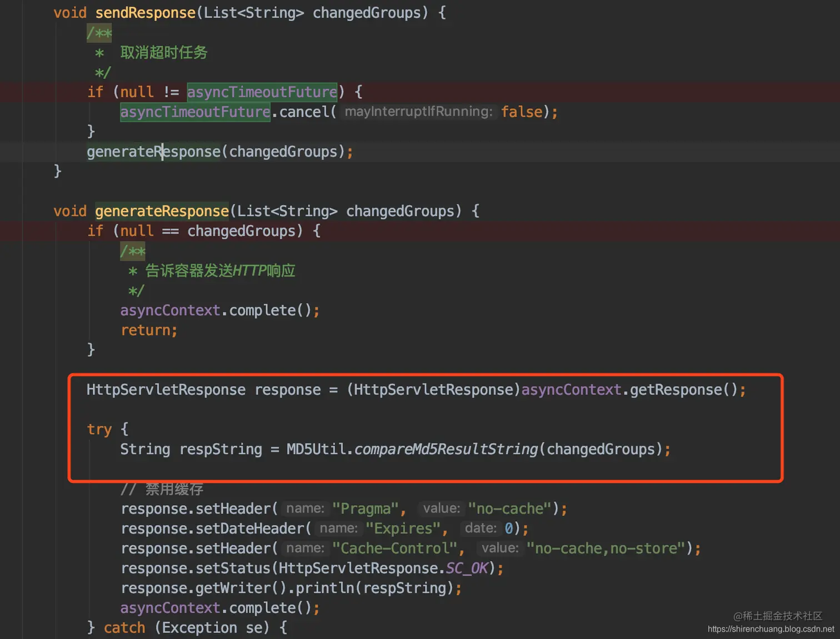Click the date value 0

509,529
